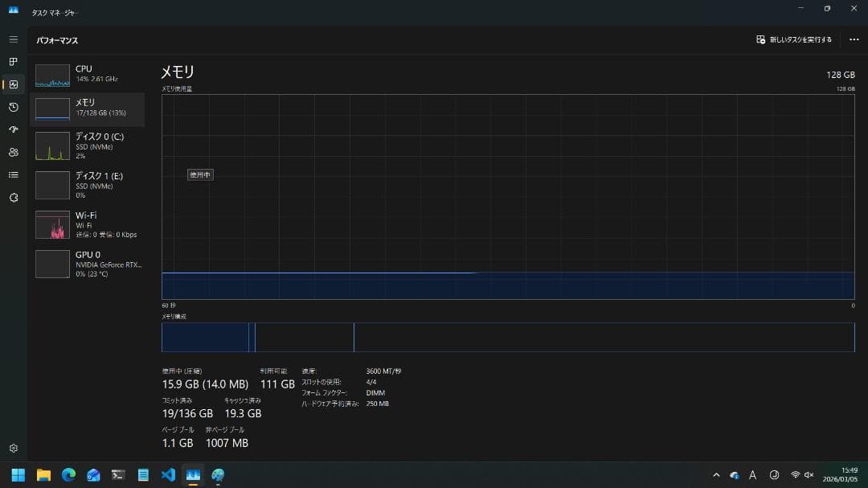Switch to the Details list page
Viewport: 868px width, 488px height.
13,174
